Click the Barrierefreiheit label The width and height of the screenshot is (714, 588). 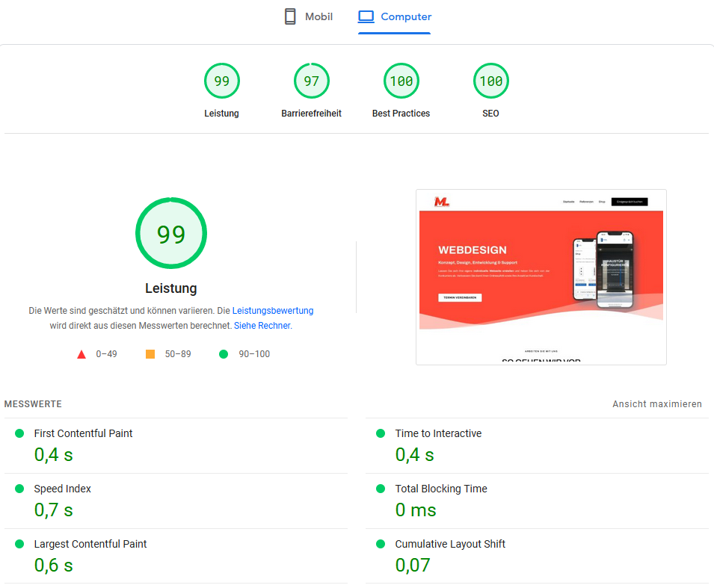point(312,114)
